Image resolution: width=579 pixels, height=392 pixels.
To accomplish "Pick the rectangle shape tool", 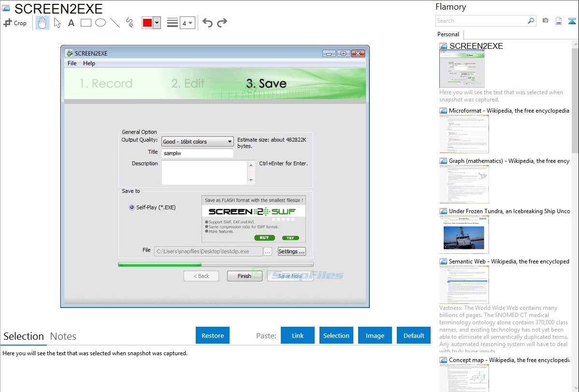I will pos(86,23).
